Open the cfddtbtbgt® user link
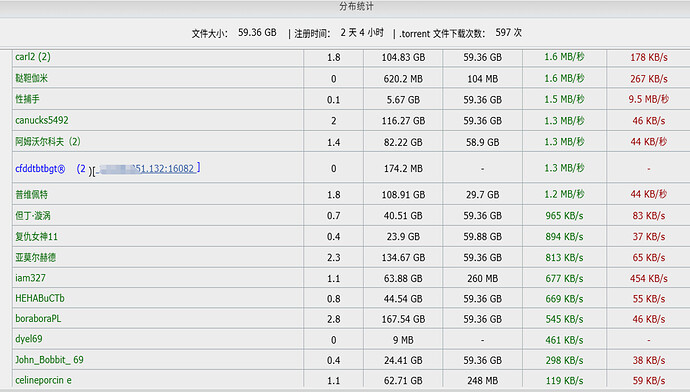This screenshot has height=392, width=690. click(x=40, y=169)
